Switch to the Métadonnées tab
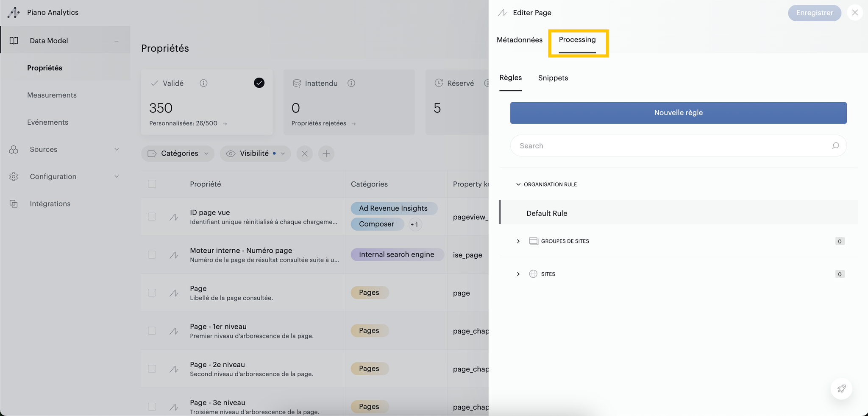Screen dimensions: 868x416 pos(519,40)
